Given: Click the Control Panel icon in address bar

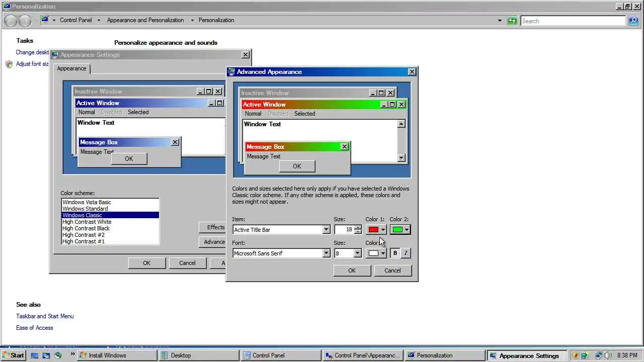Looking at the screenshot, I should point(45,20).
